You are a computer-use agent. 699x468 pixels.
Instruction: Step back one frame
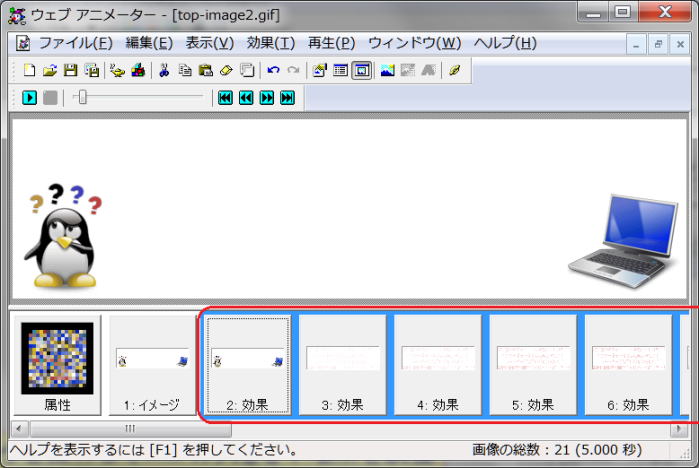246,98
